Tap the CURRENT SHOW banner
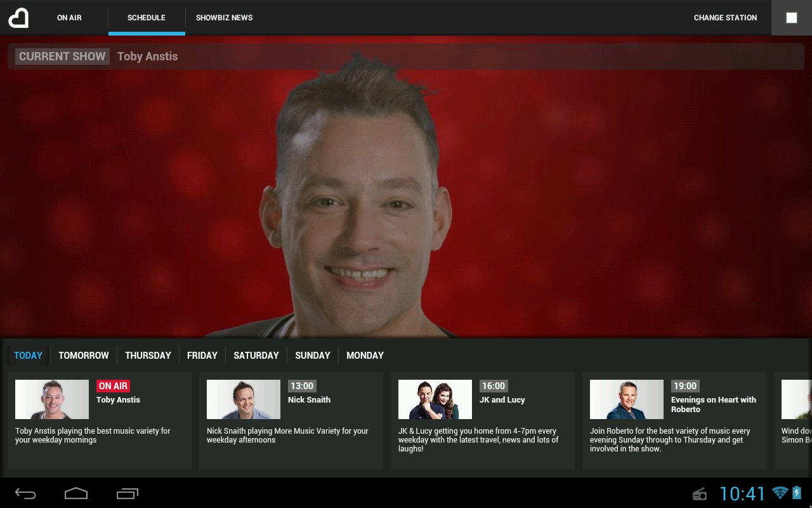Screen dimensions: 812x508 pos(62,56)
